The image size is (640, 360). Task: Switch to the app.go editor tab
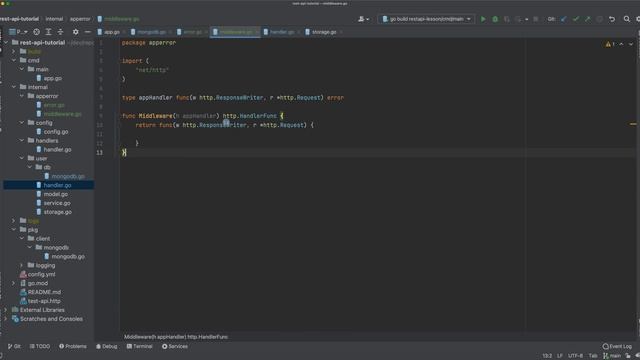(111, 32)
